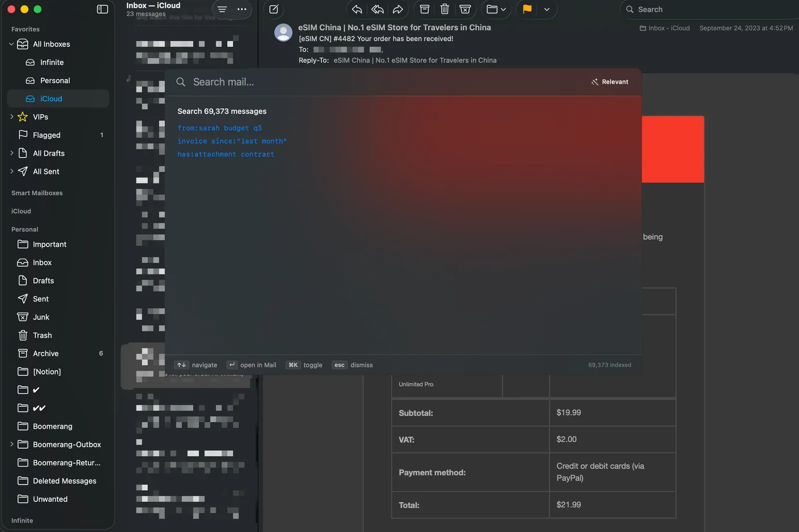
Task: Open the Drafts folder
Action: (x=58, y=280)
